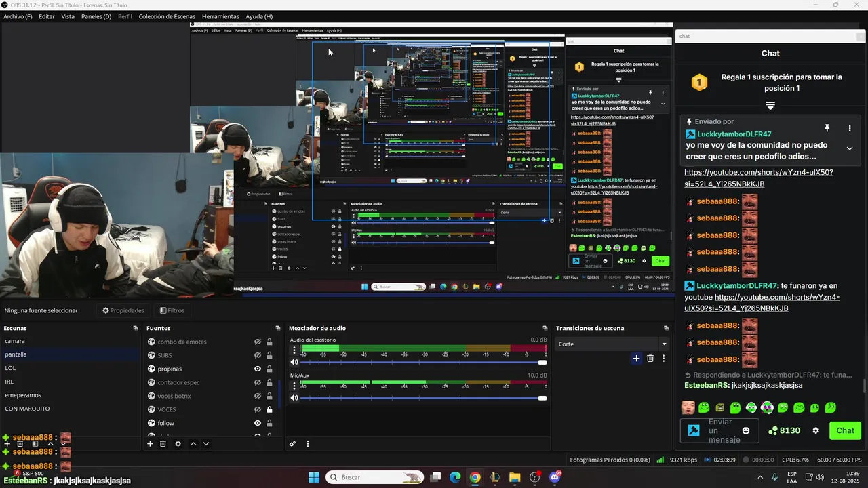The image size is (868, 488).
Task: Open pinned message three-dot options
Action: [850, 128]
